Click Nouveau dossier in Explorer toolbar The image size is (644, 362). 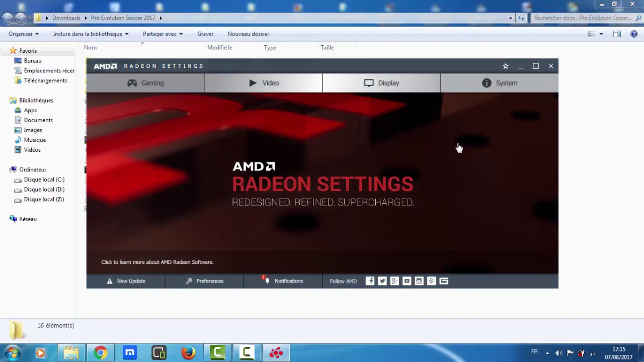pyautogui.click(x=248, y=34)
